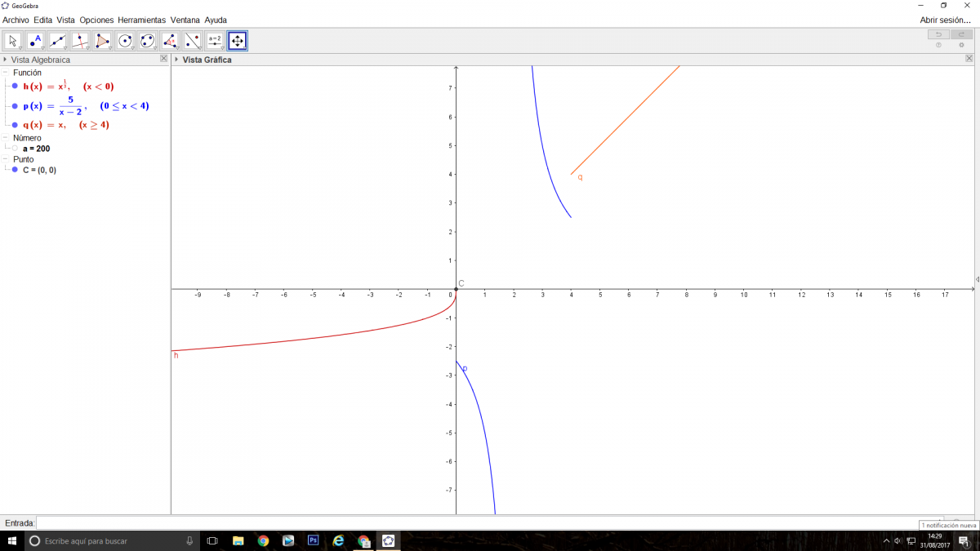Viewport: 980px width, 551px height.
Task: Activate the Circle with center tool
Action: 125,40
